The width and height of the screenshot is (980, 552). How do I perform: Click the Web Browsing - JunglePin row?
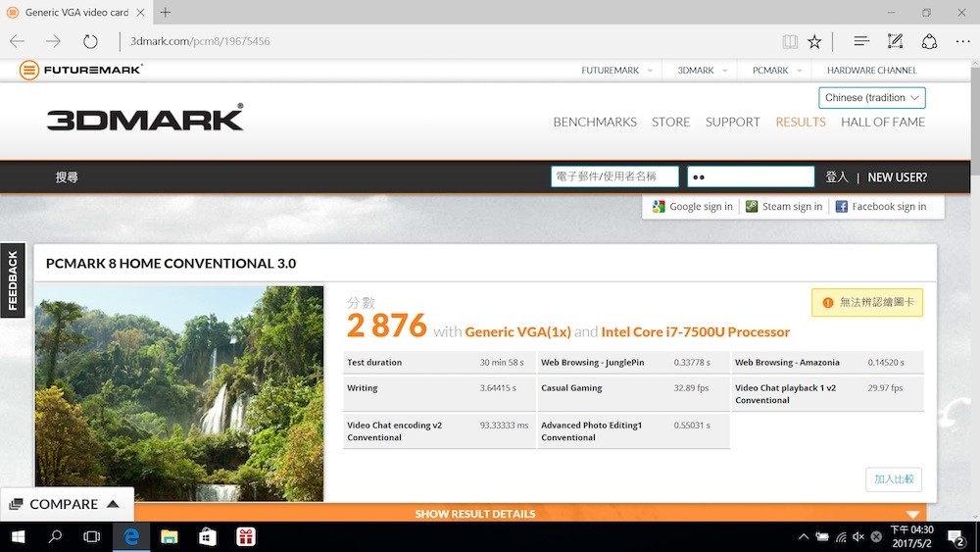633,363
